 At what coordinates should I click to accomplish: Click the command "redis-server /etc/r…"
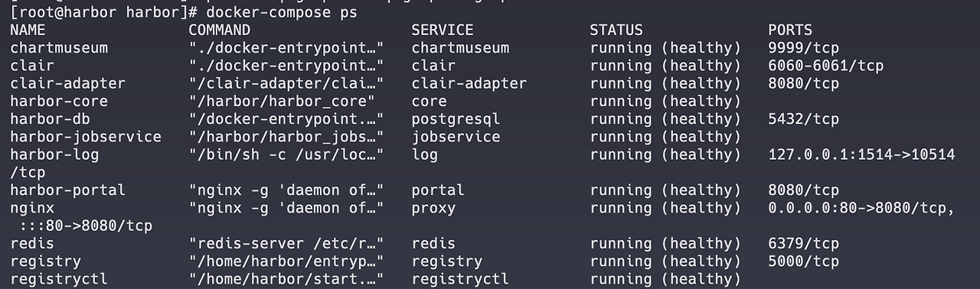click(286, 243)
